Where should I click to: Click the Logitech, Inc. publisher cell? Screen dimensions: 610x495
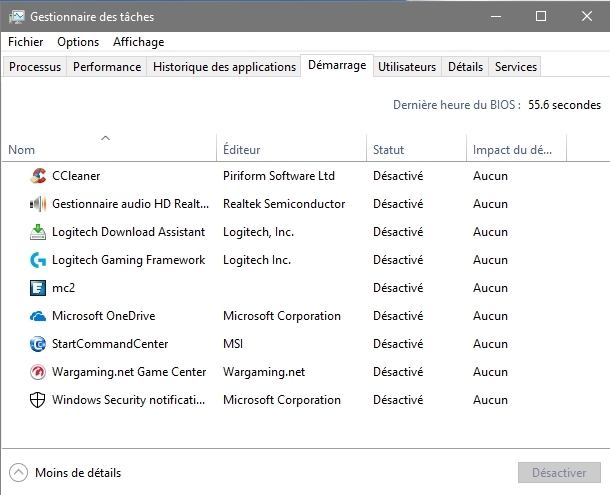click(258, 232)
